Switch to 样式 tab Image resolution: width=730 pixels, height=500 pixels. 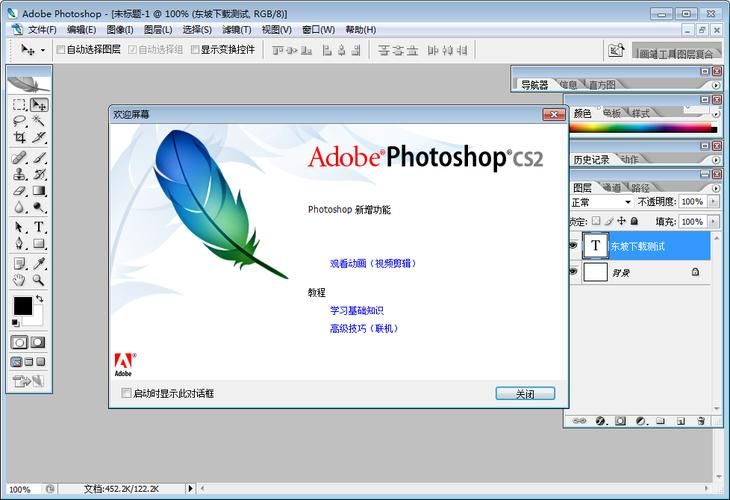[x=640, y=113]
